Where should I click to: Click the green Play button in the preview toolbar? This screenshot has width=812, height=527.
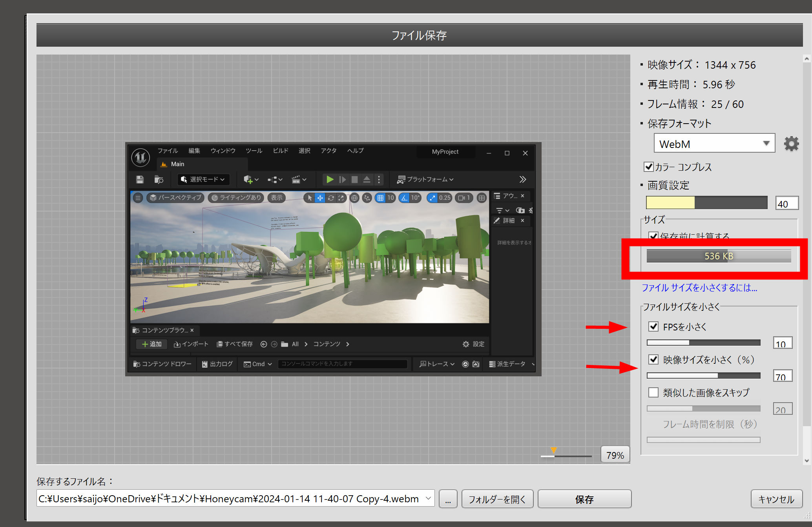[x=330, y=179]
